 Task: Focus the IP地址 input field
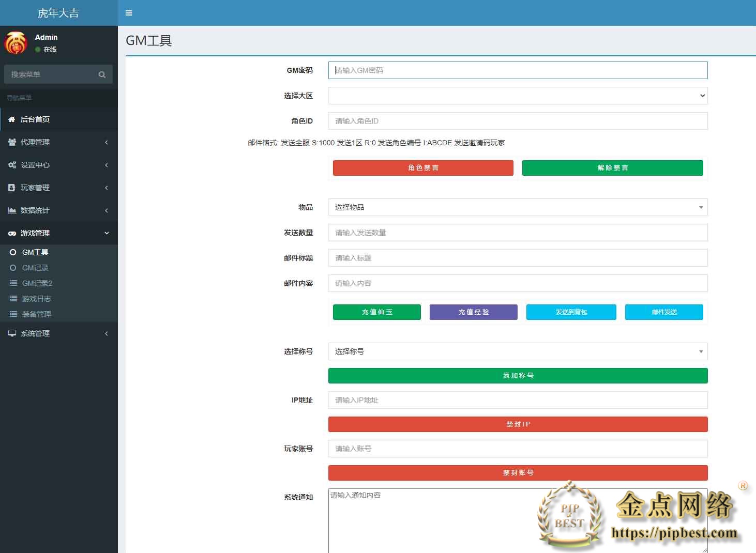[518, 400]
